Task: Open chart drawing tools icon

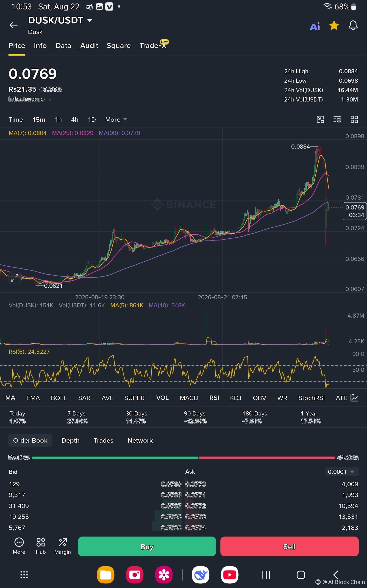Action: tap(320, 119)
